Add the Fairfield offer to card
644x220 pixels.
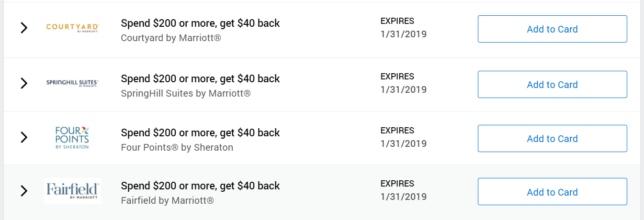(552, 192)
